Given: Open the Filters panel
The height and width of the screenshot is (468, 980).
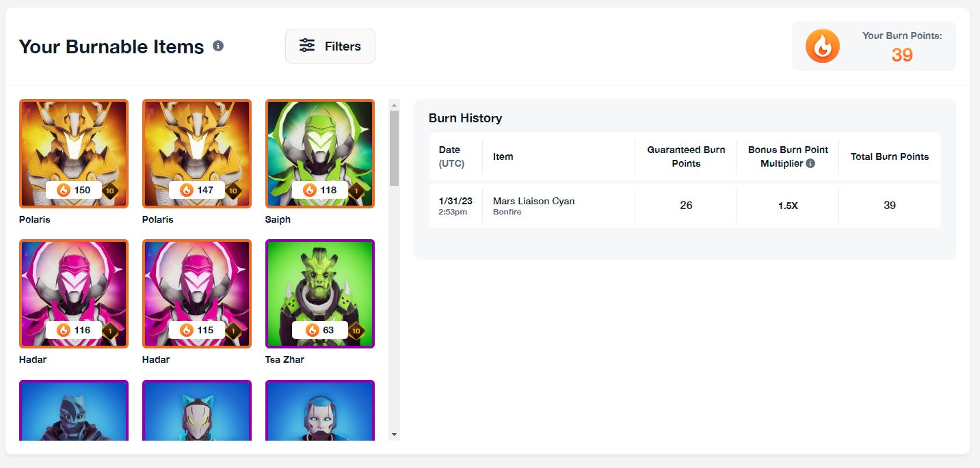Looking at the screenshot, I should click(330, 46).
